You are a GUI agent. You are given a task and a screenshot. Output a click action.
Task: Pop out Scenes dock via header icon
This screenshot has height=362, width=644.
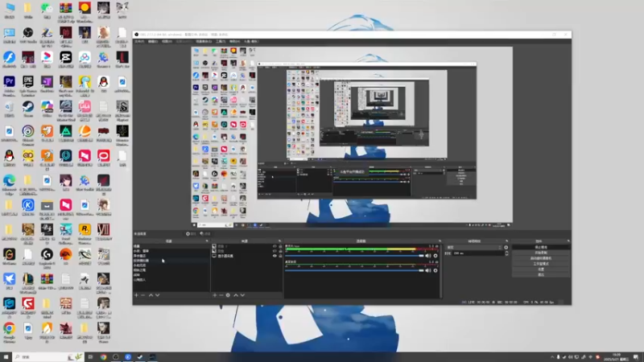coord(207,241)
